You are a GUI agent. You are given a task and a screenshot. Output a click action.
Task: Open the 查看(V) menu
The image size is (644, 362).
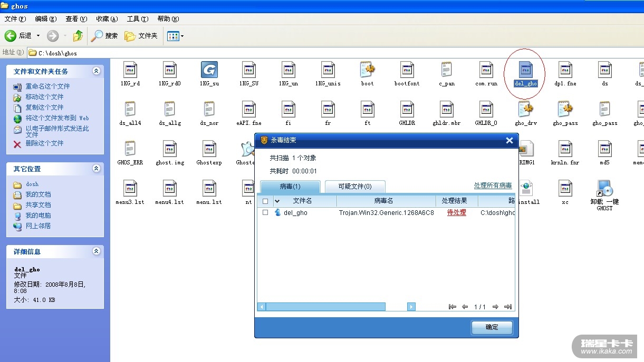tap(76, 19)
